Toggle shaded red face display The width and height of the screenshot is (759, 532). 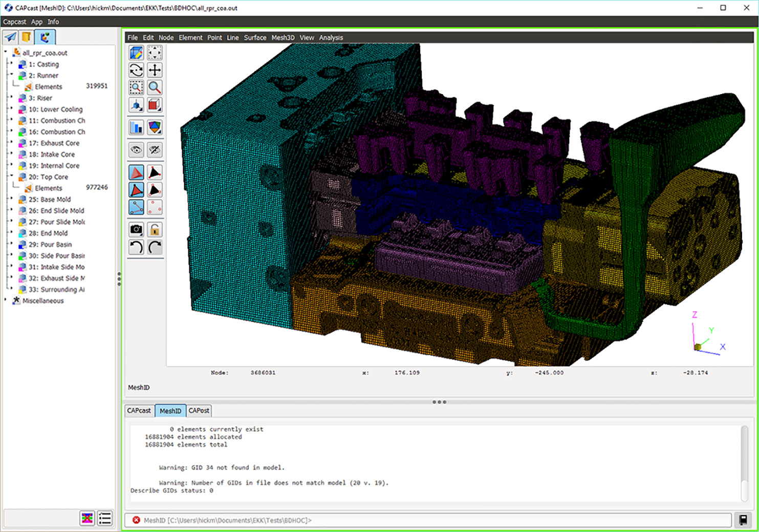(x=136, y=172)
